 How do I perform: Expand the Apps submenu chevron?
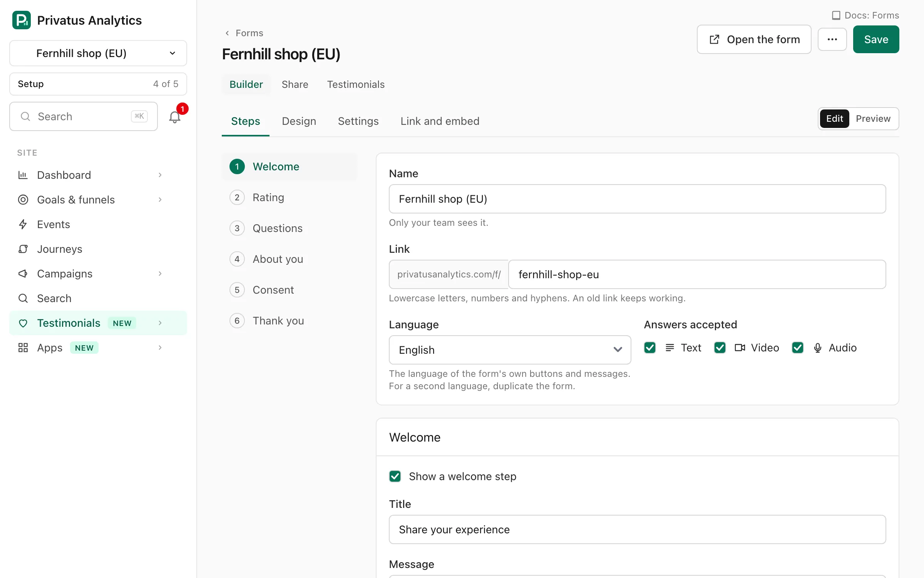pos(160,348)
